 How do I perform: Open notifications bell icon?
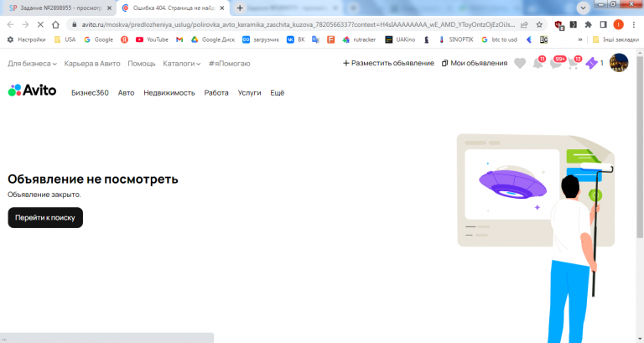click(x=538, y=63)
